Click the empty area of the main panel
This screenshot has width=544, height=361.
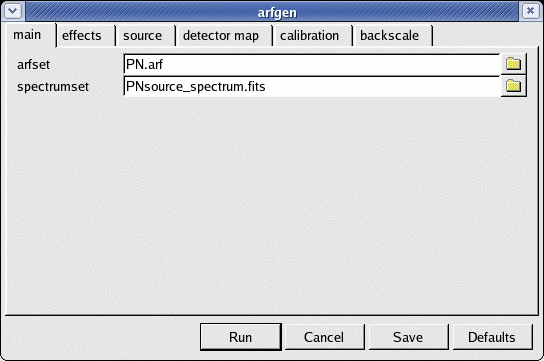point(272,205)
